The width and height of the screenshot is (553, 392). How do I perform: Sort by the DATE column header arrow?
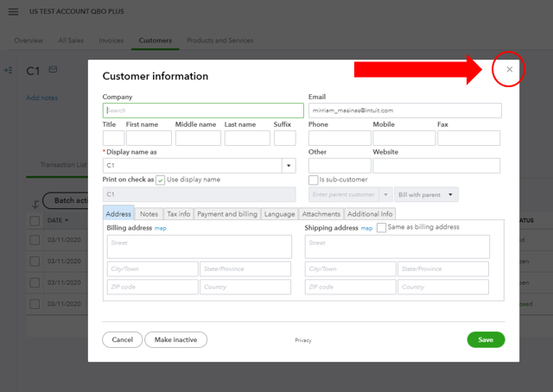point(67,221)
